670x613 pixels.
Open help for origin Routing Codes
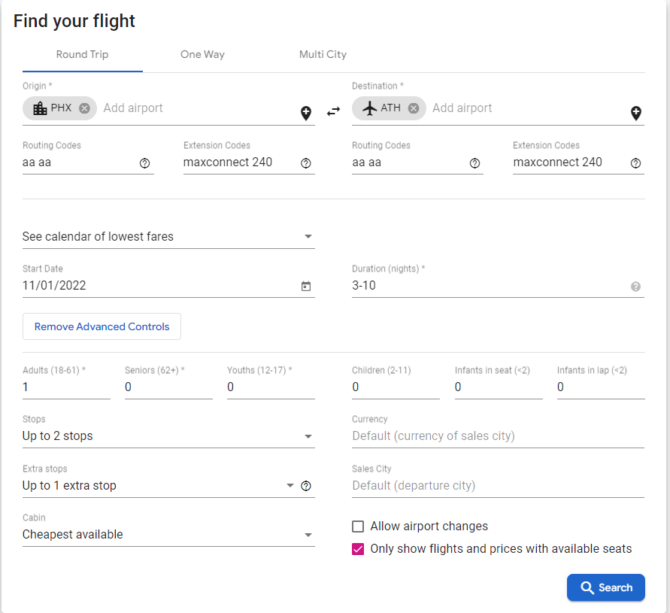coord(145,163)
